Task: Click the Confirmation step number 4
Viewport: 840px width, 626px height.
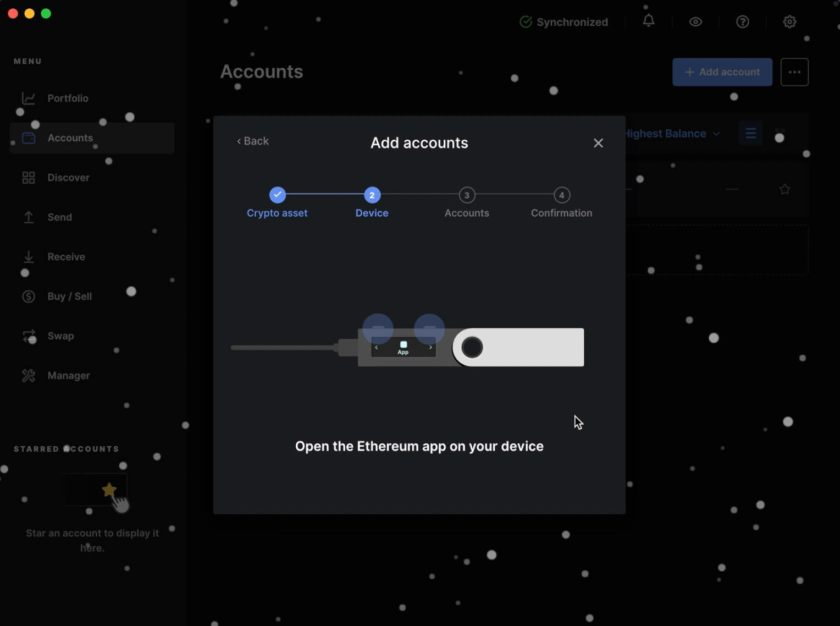Action: pos(561,195)
